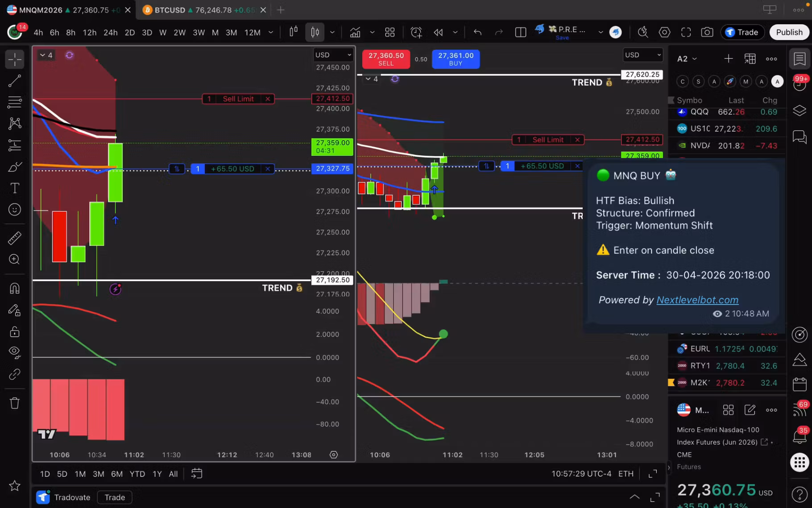Screen dimensions: 812x508
Task: Undo the last chart action
Action: (478, 32)
